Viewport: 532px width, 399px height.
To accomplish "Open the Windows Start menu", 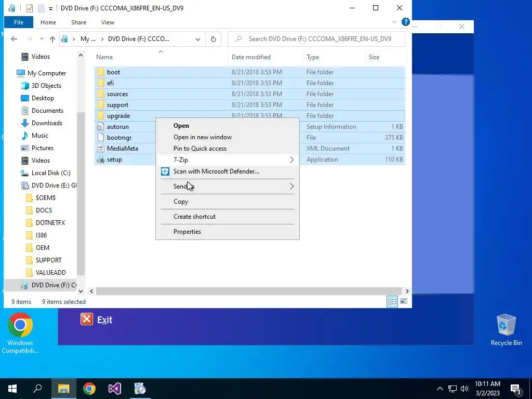I will tap(12, 389).
